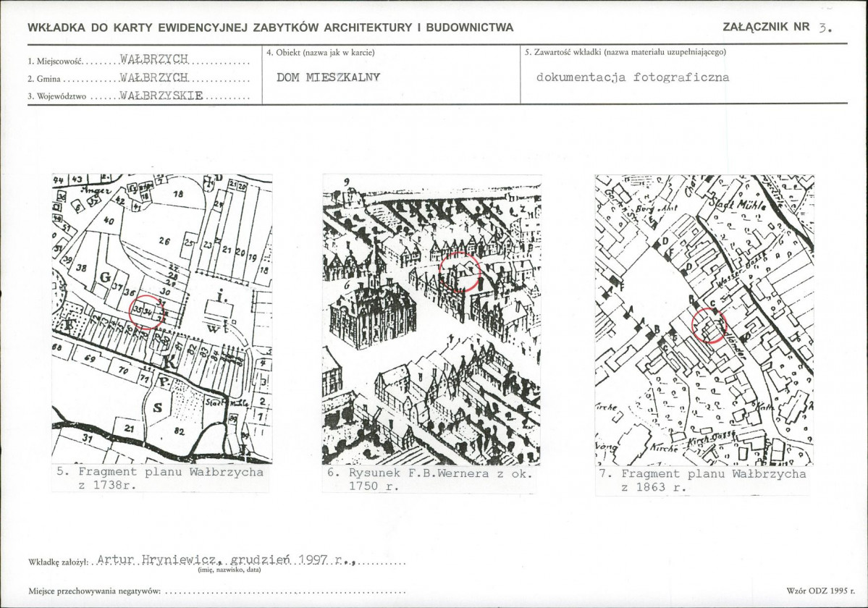
Task: Select the Miejscowość field value WAŁBRZYCH
Action: 153,59
